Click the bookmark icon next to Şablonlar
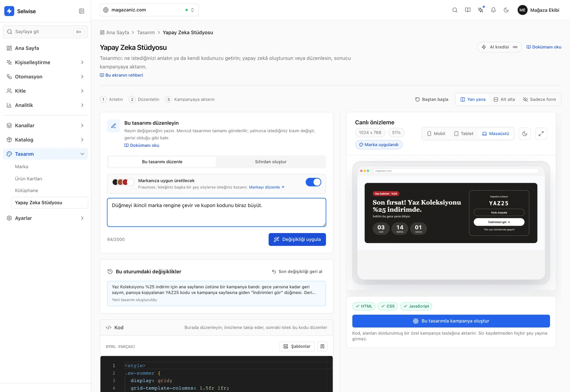 coord(322,346)
